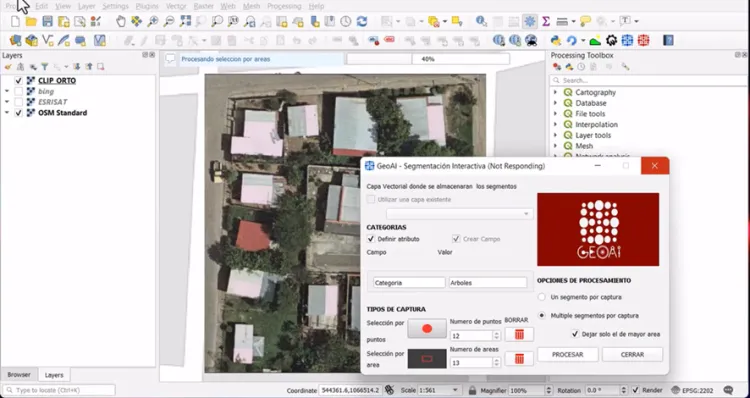Open the Scale dropdown in status bar

point(455,390)
